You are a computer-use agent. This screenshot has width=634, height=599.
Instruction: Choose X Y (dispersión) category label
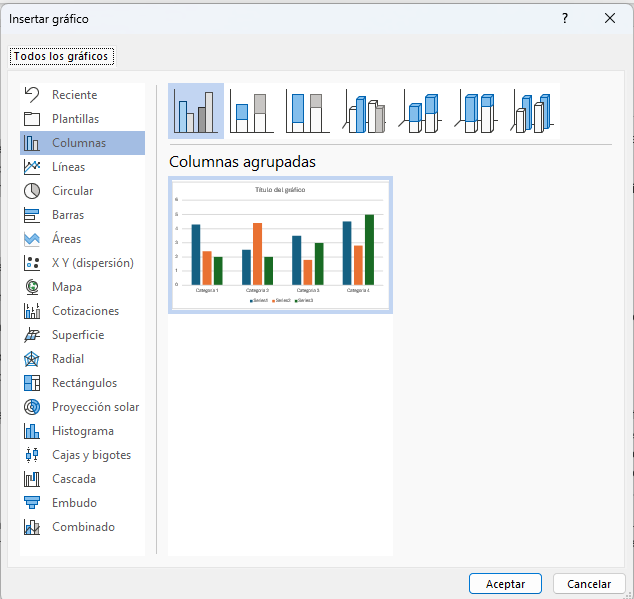tap(93, 263)
